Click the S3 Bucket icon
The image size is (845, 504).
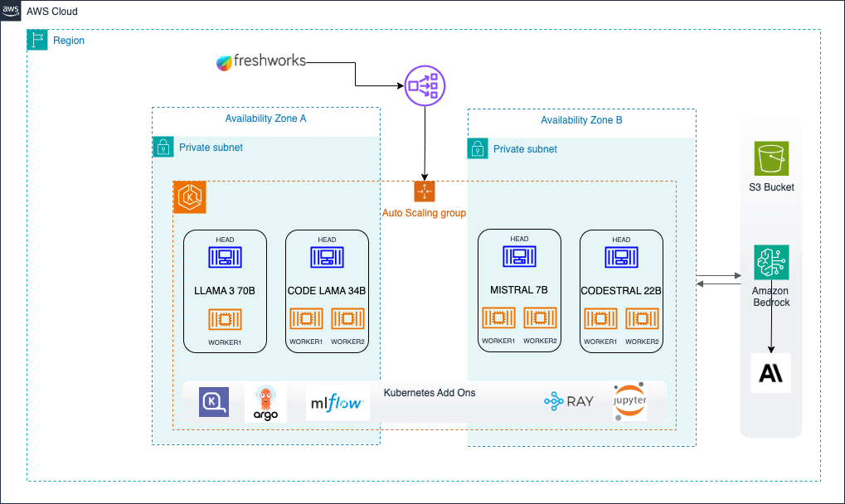[771, 158]
